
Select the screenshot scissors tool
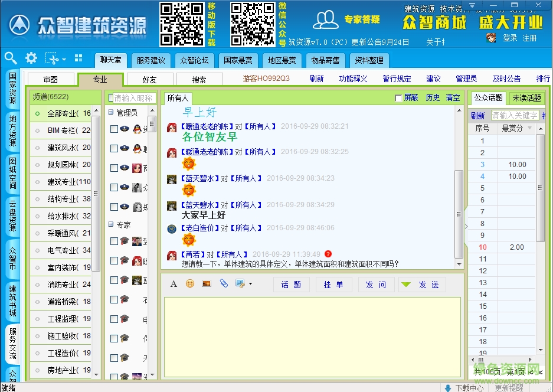point(52,59)
